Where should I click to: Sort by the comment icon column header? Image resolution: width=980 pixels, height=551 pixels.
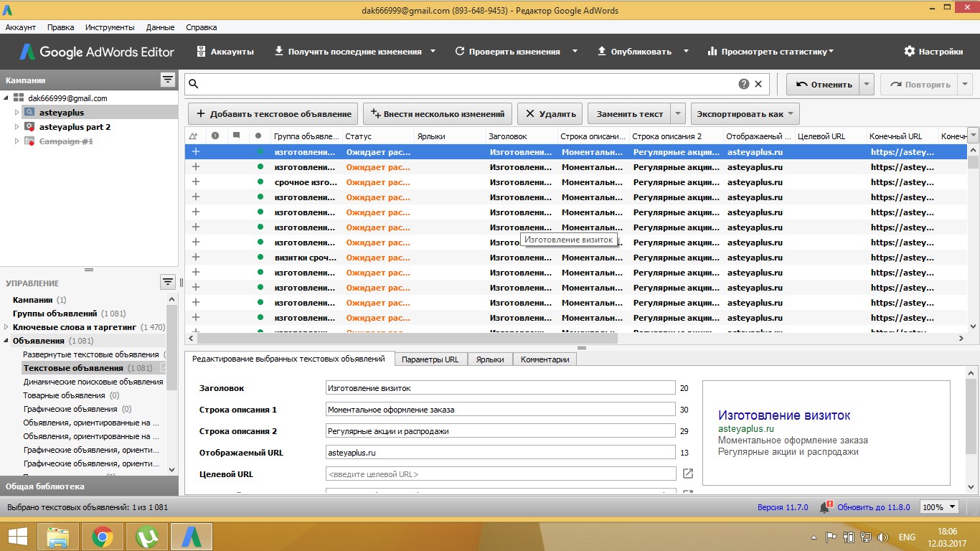point(236,136)
